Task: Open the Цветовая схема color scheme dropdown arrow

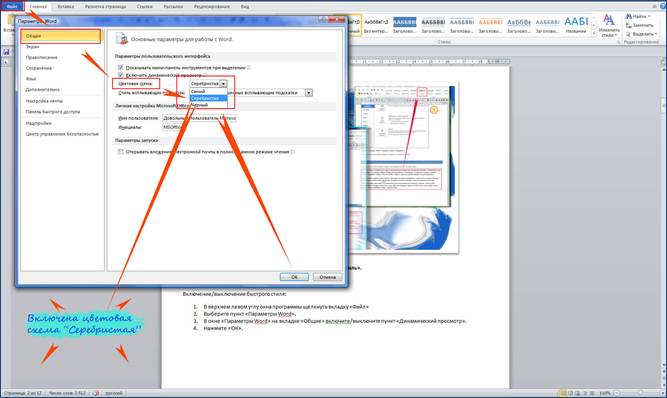Action: click(223, 84)
